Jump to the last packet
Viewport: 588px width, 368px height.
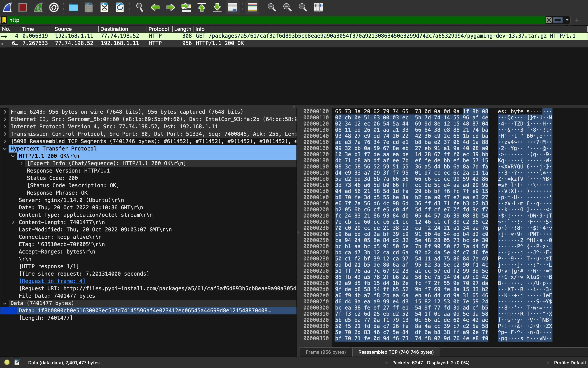click(217, 7)
